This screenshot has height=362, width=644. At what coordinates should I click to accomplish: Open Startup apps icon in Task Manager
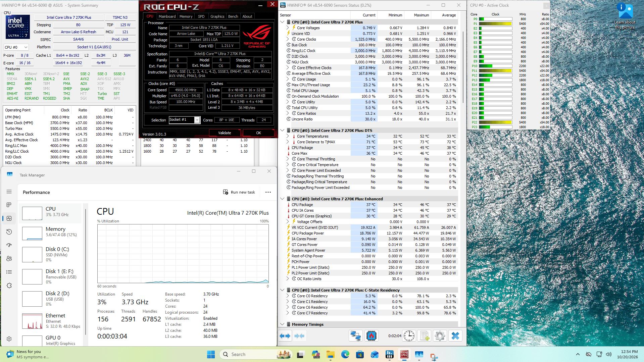(9, 245)
